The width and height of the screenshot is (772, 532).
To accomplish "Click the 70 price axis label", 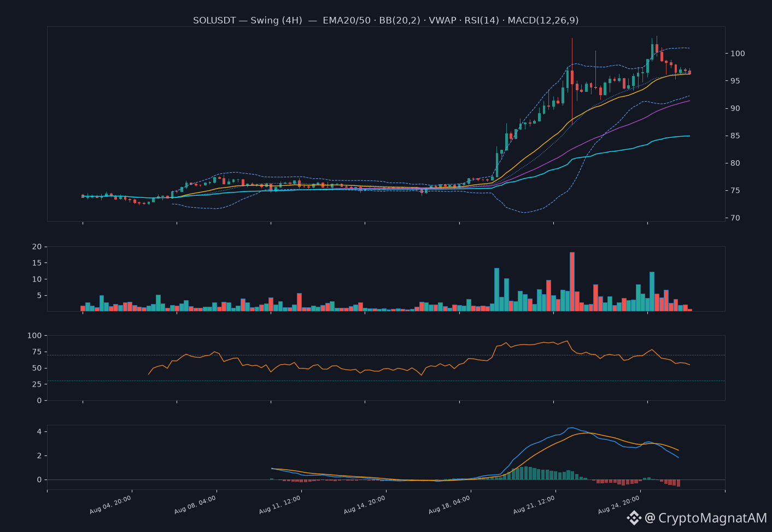I will pyautogui.click(x=735, y=218).
